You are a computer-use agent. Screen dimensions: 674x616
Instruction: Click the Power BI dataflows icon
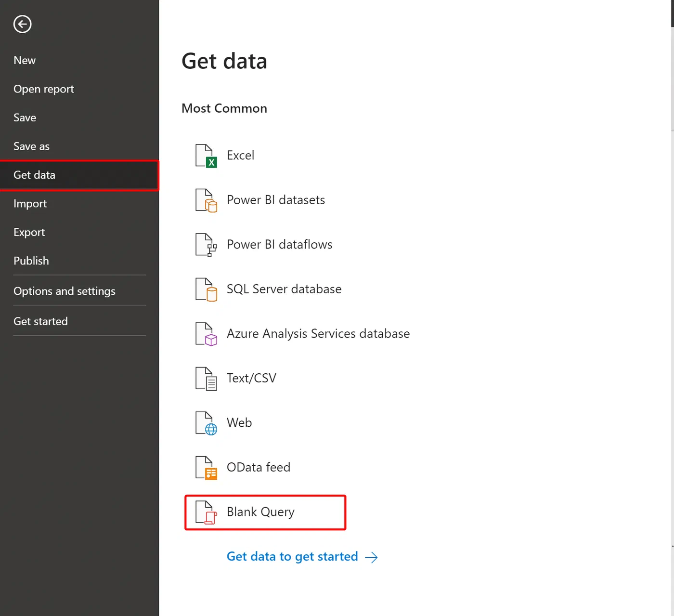206,245
